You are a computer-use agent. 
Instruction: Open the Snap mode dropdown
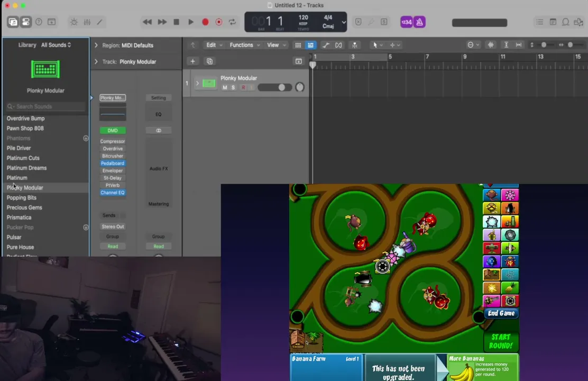(473, 45)
